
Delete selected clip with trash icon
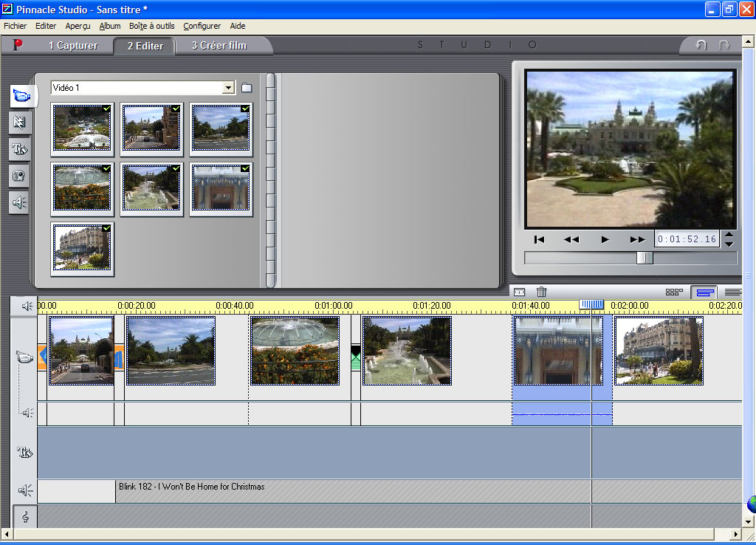click(541, 292)
